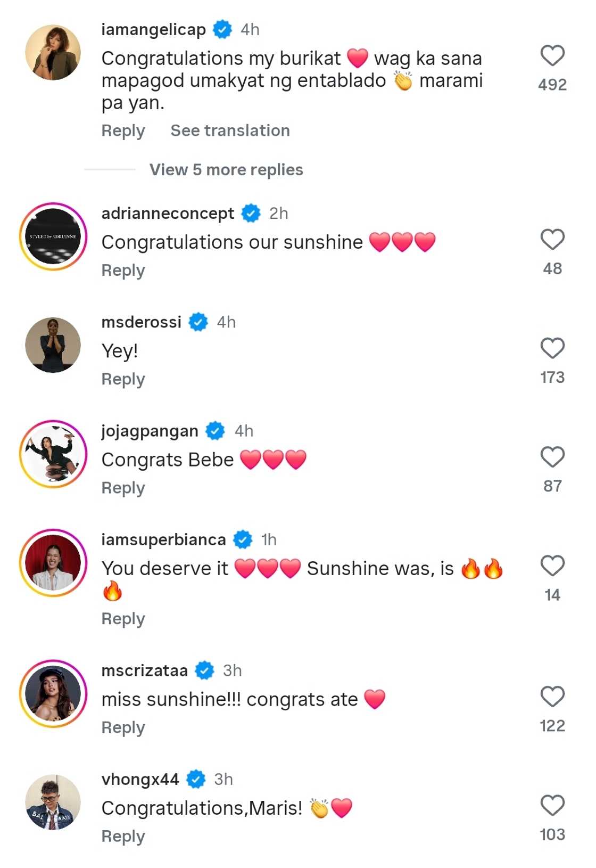The height and width of the screenshot is (868, 596).
Task: Open the mscrizataa username link
Action: coord(144,670)
